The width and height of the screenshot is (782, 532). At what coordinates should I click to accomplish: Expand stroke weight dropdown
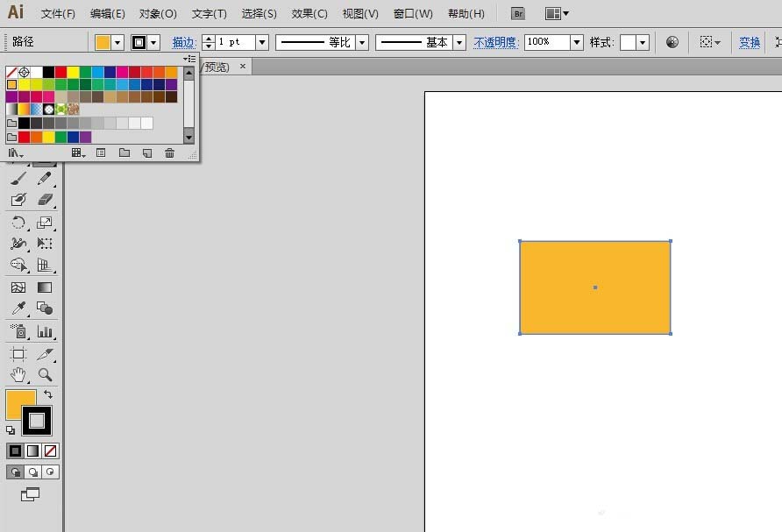click(x=262, y=42)
